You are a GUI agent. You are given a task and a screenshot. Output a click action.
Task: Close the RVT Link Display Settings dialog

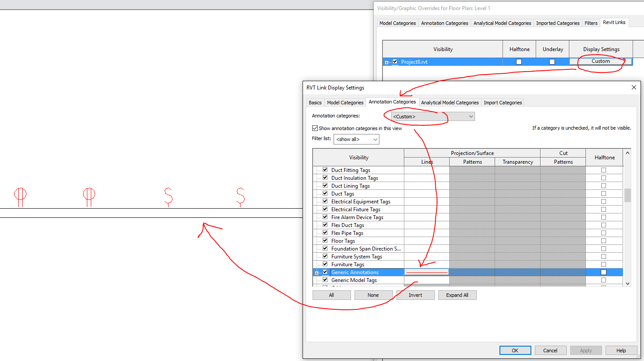coord(634,87)
